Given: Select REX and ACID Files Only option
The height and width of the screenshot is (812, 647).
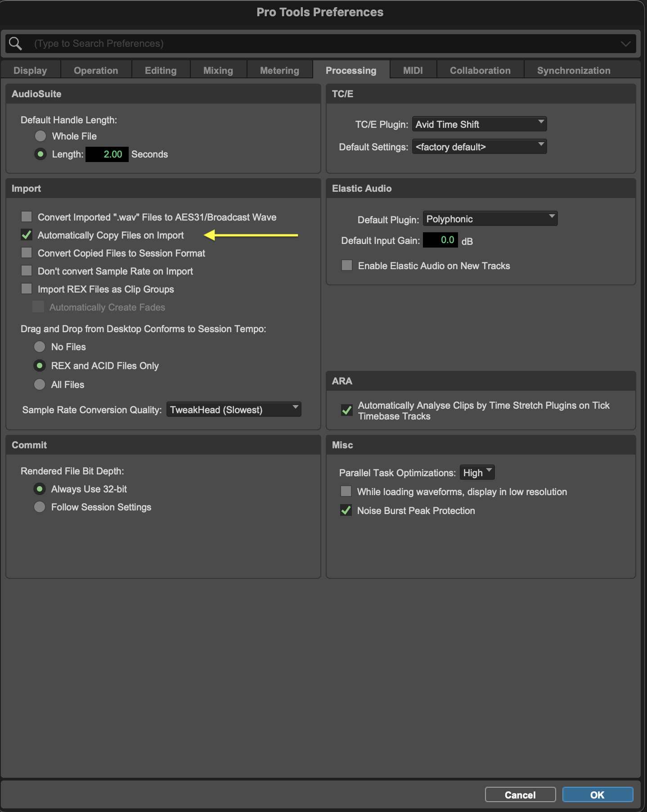Looking at the screenshot, I should [40, 365].
